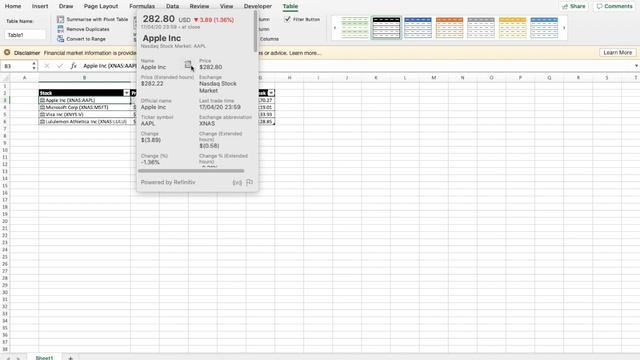The height and width of the screenshot is (360, 640).
Task: Click the Nasdaq Stock Market exchange value
Action: coord(218,87)
